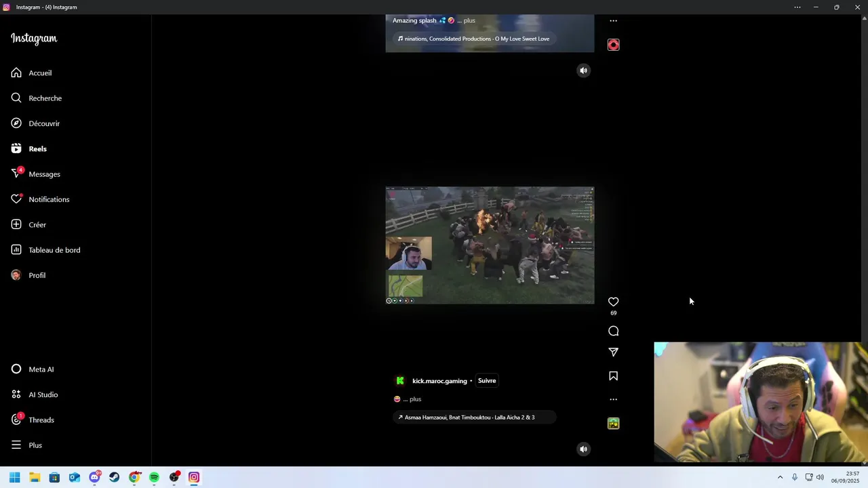Open more options for gaming reel
This screenshot has width=868, height=488.
[x=613, y=399]
